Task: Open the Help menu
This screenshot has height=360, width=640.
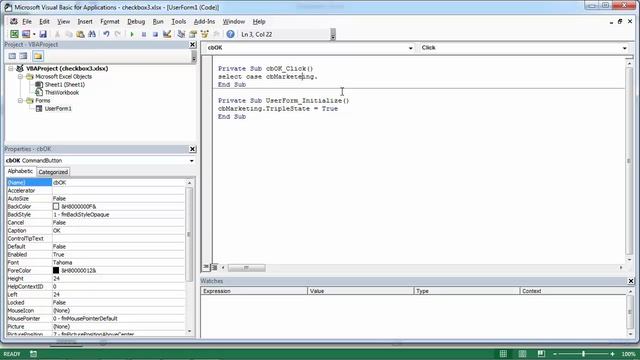Action: [259, 22]
